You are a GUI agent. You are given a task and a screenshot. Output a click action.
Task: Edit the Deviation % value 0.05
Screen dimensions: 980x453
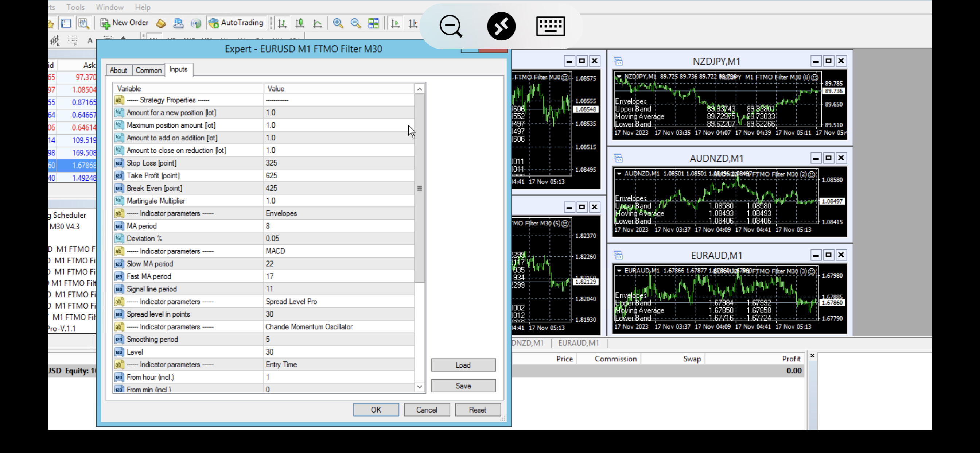coord(339,238)
